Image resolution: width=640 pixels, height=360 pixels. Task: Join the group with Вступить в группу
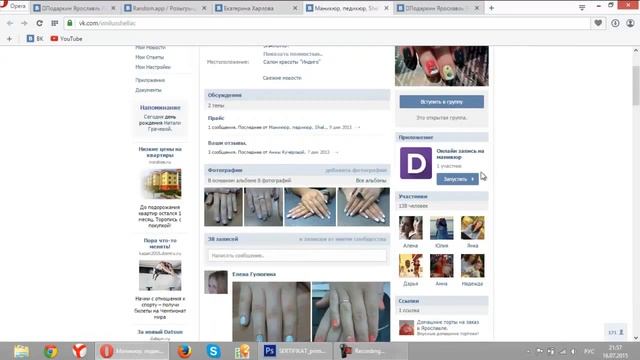(x=442, y=102)
